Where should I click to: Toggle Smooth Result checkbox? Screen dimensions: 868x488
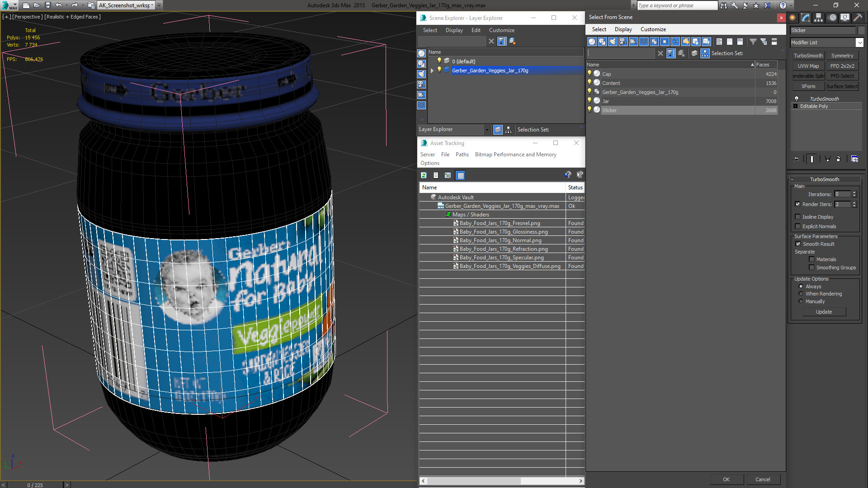(798, 244)
